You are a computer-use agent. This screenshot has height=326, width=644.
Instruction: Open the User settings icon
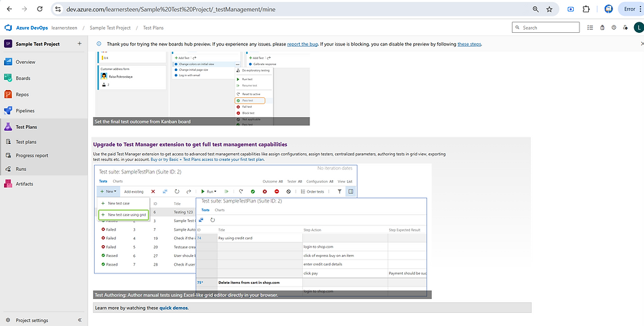pyautogui.click(x=625, y=28)
